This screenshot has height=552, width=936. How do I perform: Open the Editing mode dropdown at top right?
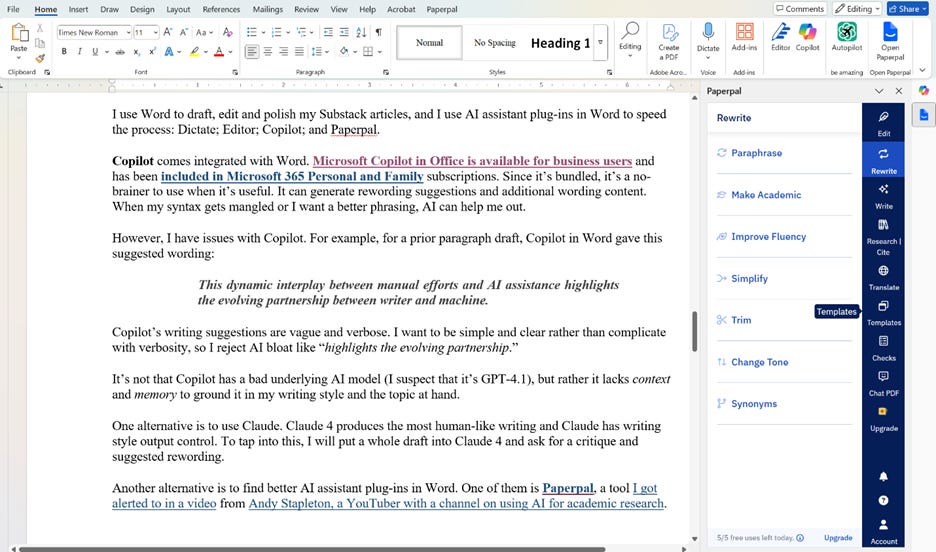coord(858,9)
